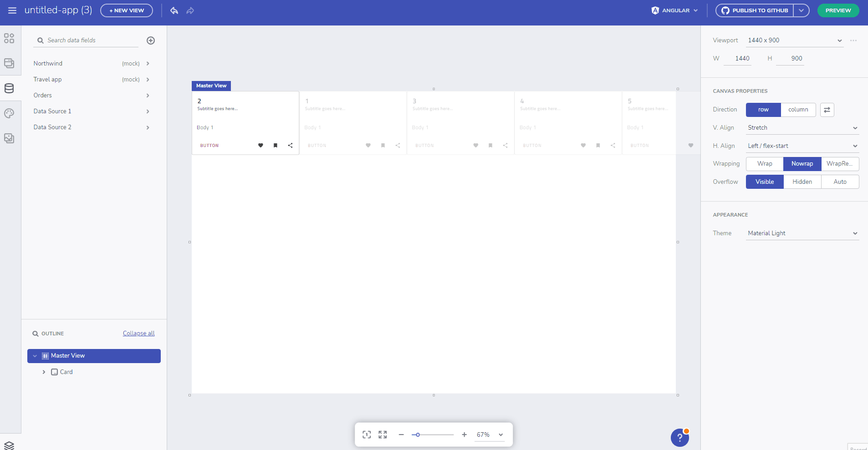
Task: Click the undo arrow icon
Action: pos(174,10)
